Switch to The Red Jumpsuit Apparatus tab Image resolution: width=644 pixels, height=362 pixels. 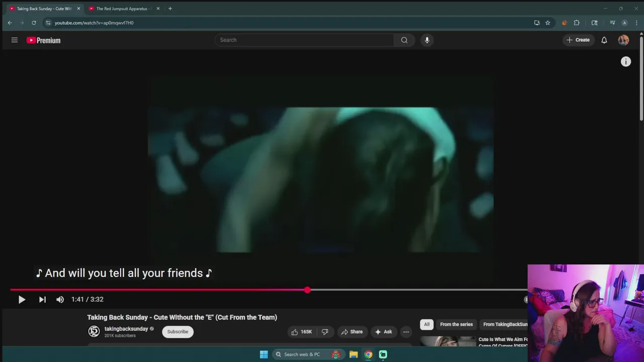click(x=123, y=9)
